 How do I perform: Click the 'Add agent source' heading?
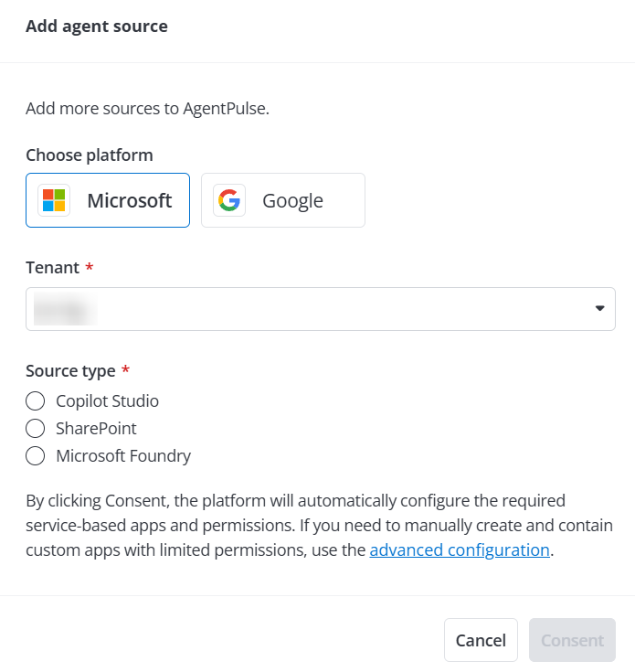point(97,27)
